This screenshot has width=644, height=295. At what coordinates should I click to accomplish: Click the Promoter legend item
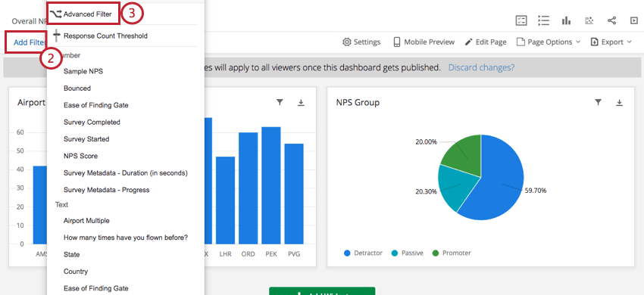click(x=452, y=253)
